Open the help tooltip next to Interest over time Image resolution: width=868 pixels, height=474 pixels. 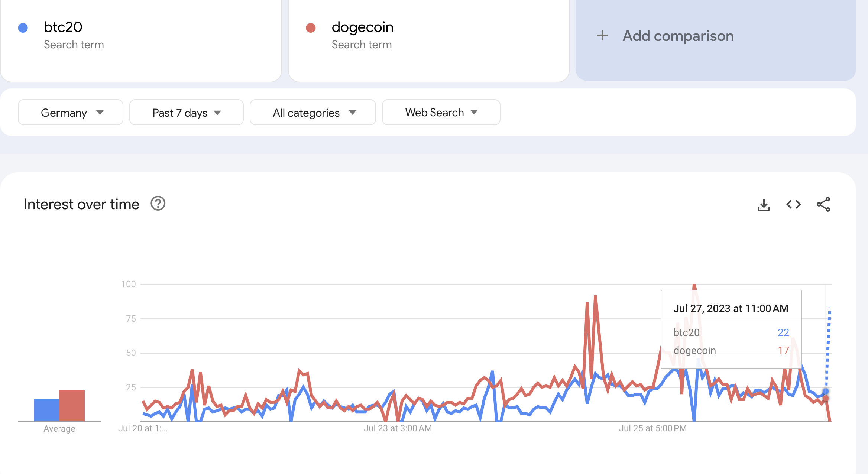[158, 204]
